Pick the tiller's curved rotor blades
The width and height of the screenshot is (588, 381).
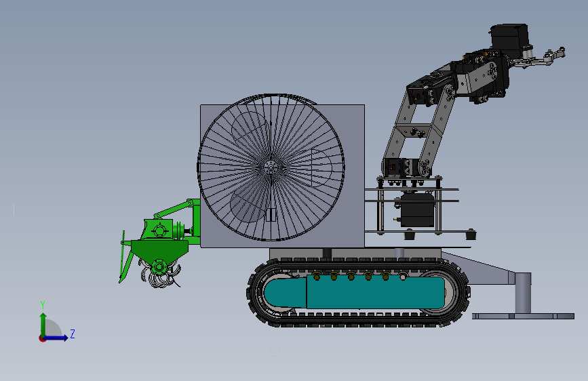161,276
